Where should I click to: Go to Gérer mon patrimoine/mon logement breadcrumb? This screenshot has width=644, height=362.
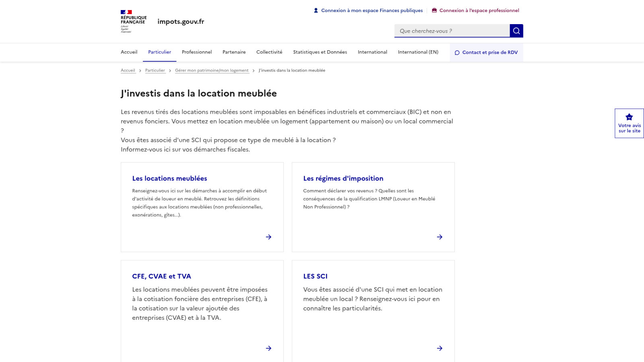click(212, 70)
